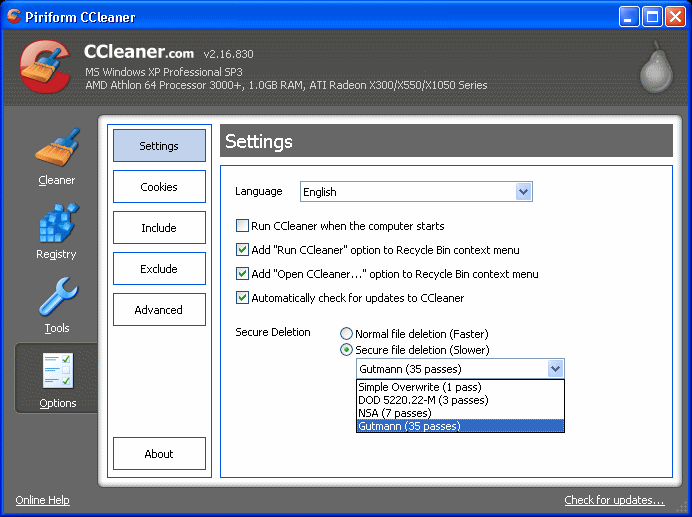Screen dimensions: 692x517
Task: Open the Options section checklist icon
Action: pyautogui.click(x=58, y=371)
